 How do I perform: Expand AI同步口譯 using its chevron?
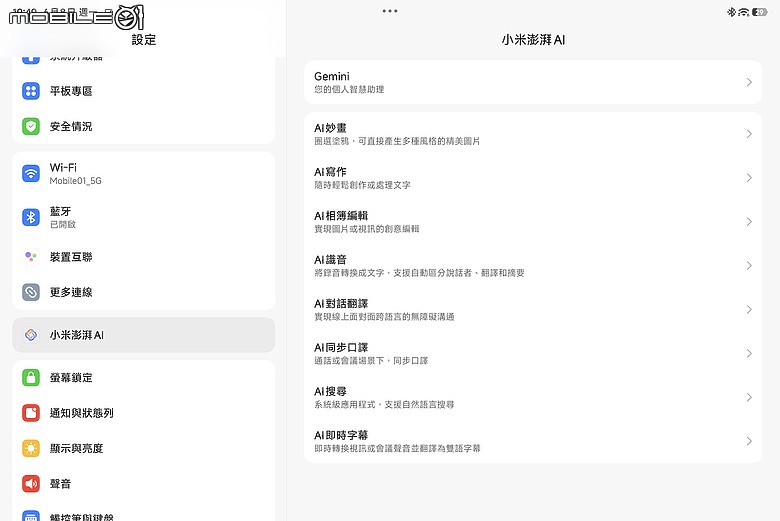point(749,353)
